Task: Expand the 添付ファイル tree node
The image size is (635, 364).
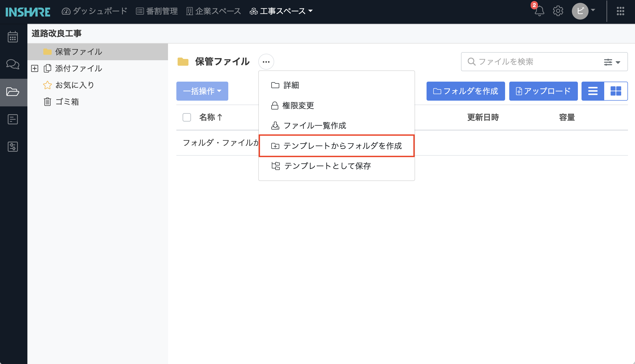Action: 35,69
